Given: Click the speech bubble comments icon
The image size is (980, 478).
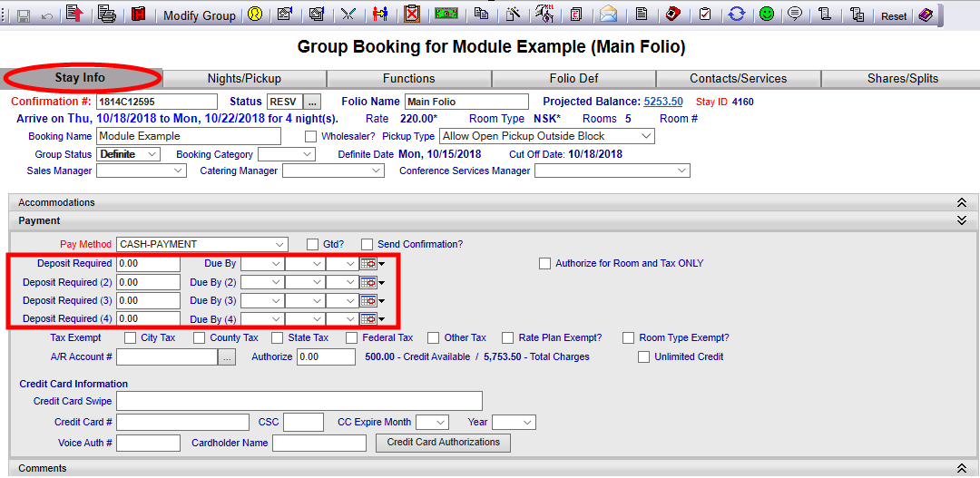Looking at the screenshot, I should point(795,15).
